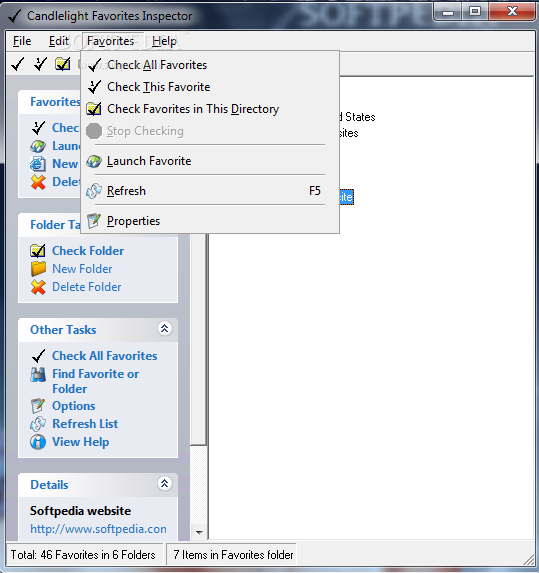Viewport: 539px width, 573px height.
Task: Click the yellow checkbox icon beside Check Favorites in This Directory
Action: [x=94, y=109]
